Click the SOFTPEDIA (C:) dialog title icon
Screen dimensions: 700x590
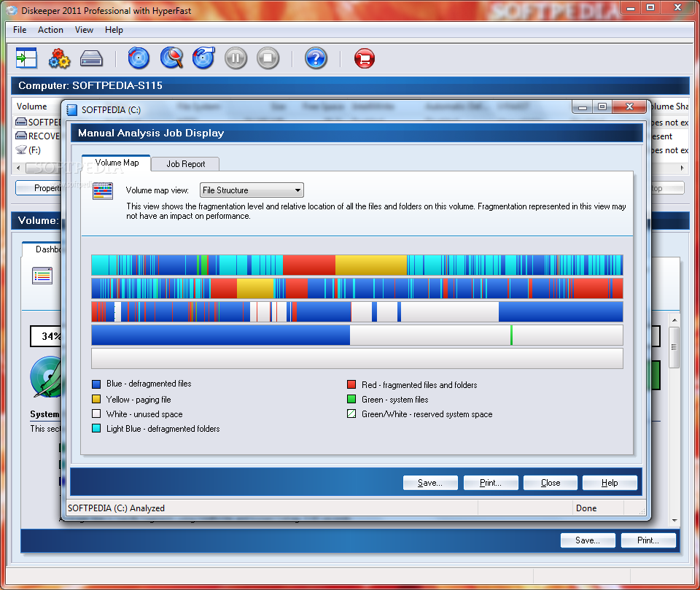(x=72, y=110)
